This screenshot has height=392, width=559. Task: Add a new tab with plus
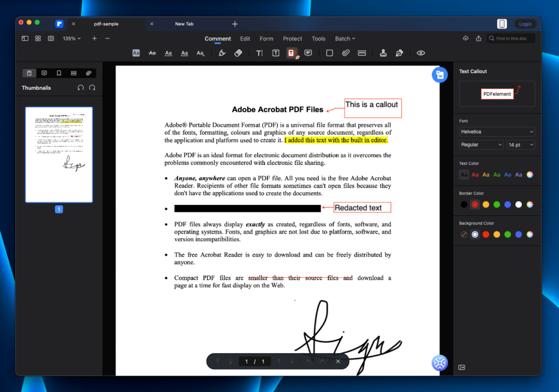click(x=235, y=24)
